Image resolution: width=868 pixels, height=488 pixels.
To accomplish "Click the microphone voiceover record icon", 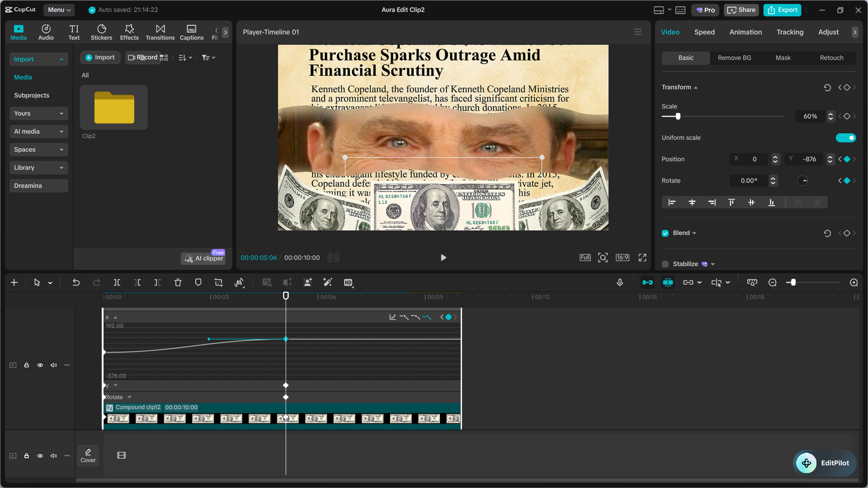I will coord(620,282).
